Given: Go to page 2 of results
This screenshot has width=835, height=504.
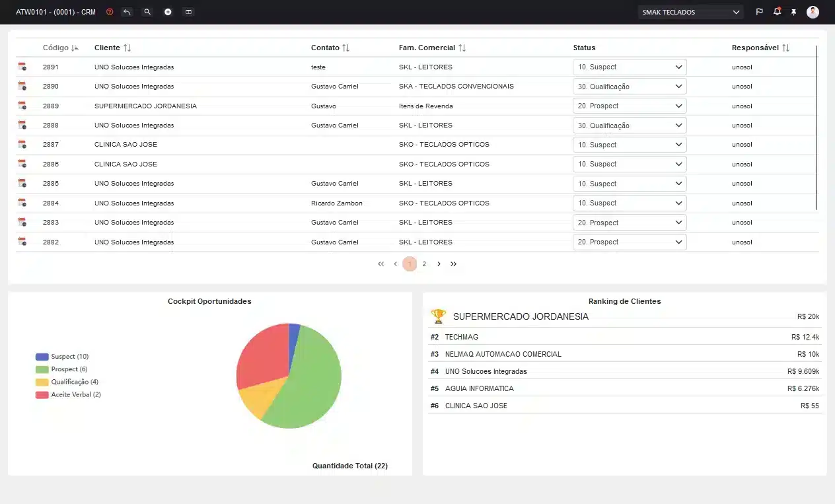Looking at the screenshot, I should pos(424,264).
